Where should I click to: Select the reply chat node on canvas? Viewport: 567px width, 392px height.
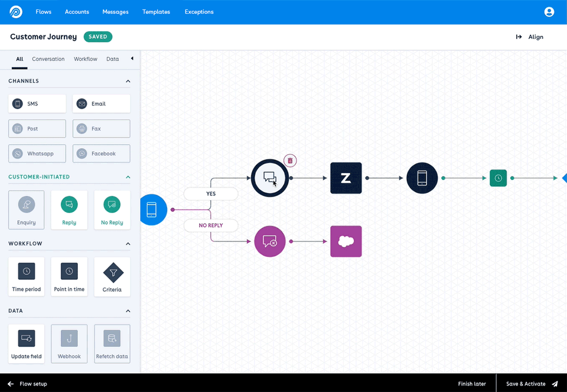point(270,178)
